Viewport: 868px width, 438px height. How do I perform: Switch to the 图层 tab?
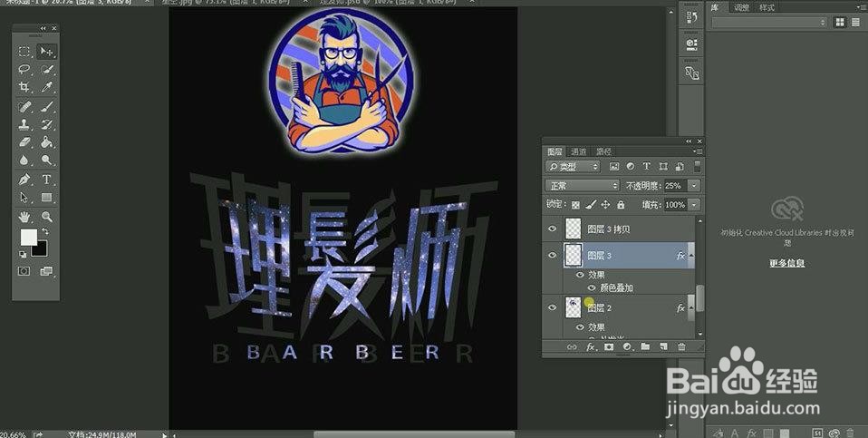(x=555, y=151)
